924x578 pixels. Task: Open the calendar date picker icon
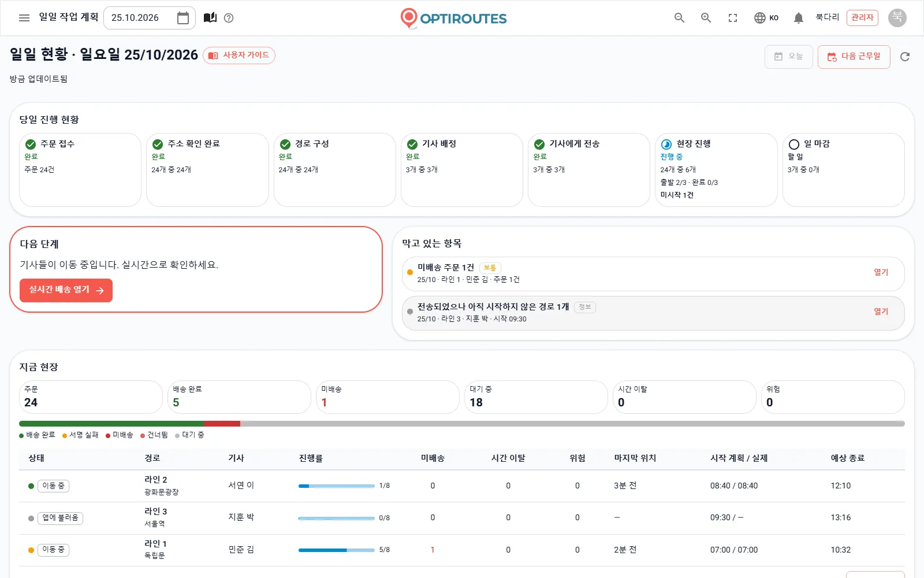(x=183, y=18)
